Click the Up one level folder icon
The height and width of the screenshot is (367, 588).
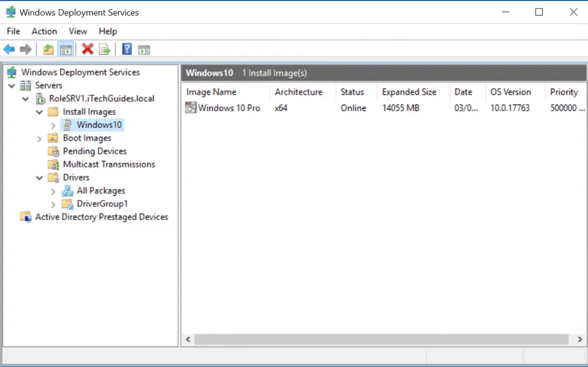[x=49, y=49]
